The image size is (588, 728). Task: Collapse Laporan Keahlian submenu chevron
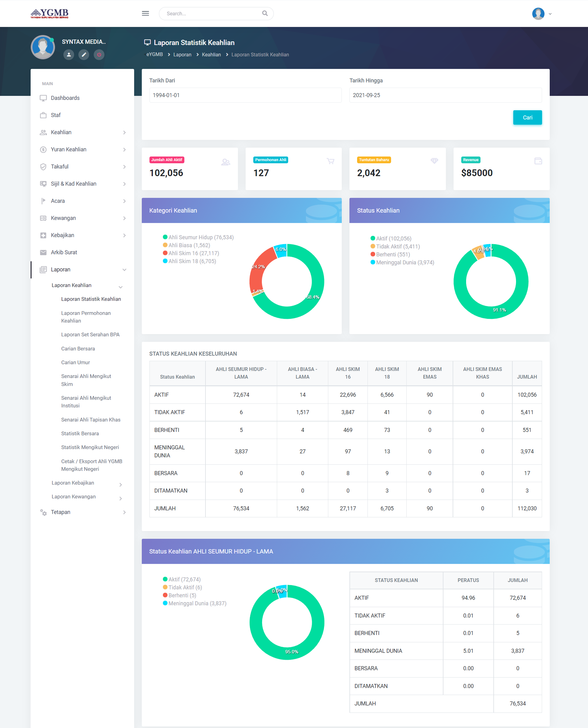(120, 287)
